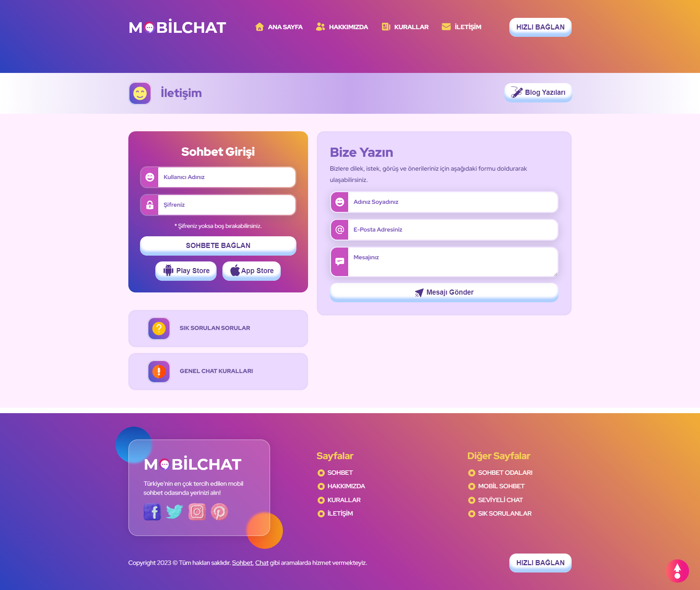Click SOHBETE BAĞLAN button
The height and width of the screenshot is (590, 700).
tap(218, 245)
